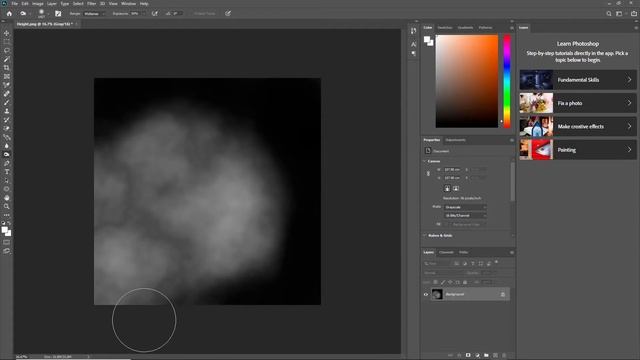
Task: Select the Healing Brush tool
Action: 7,94
